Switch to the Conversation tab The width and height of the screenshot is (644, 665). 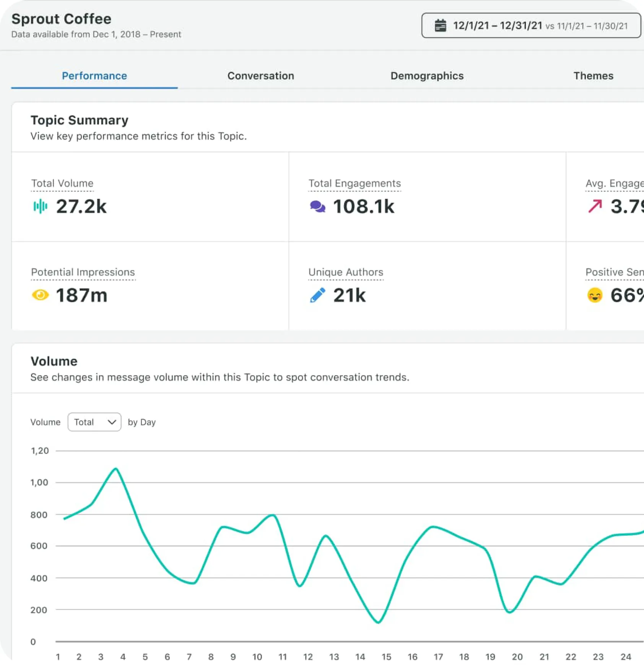click(261, 76)
